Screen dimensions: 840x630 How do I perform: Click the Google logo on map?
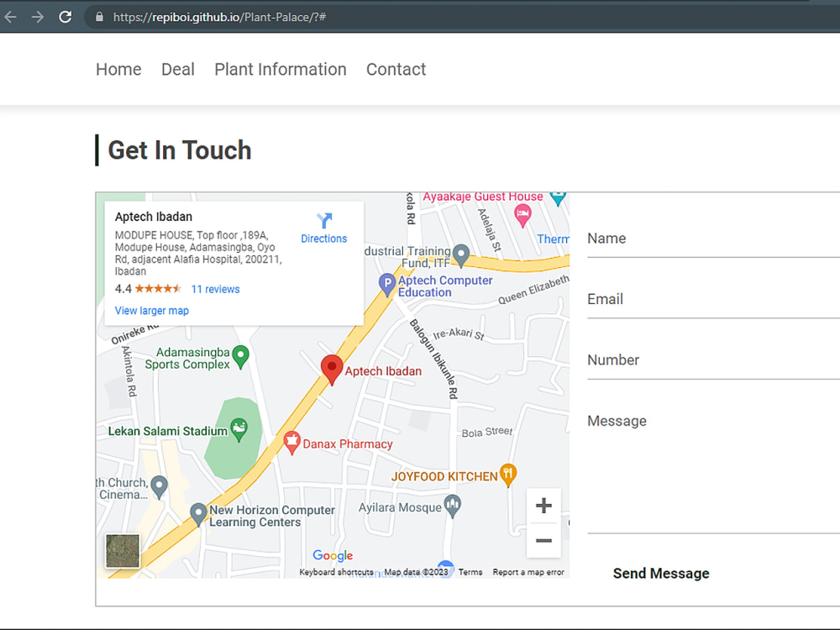tap(333, 555)
